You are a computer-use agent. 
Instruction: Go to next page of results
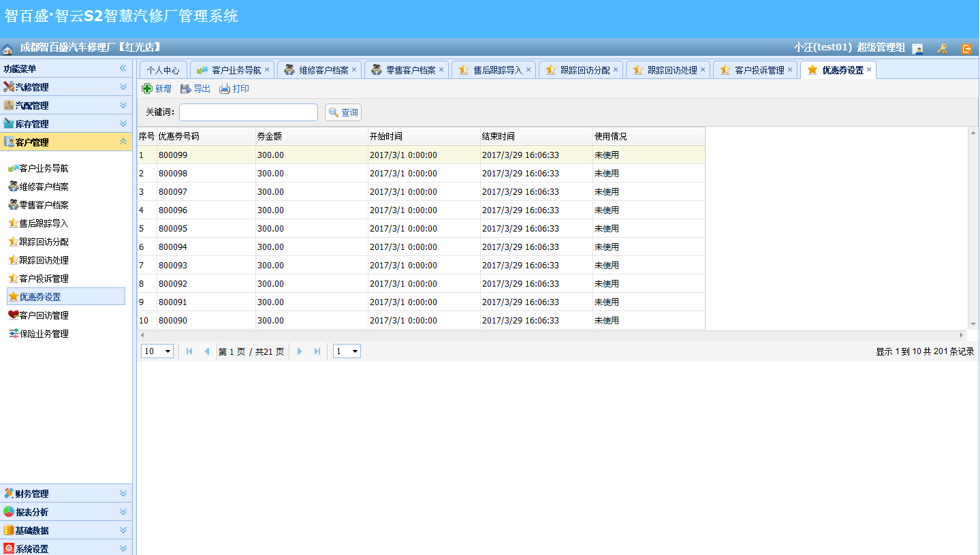[x=300, y=351]
